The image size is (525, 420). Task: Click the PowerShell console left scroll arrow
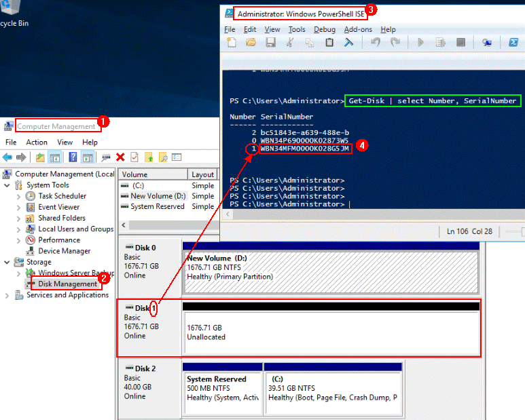tap(228, 214)
